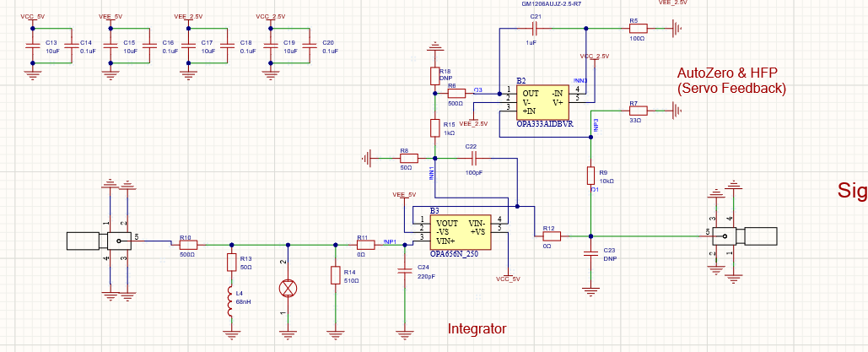This screenshot has width=868, height=352.
Task: Click the '10kΩ' value of R9
Action: (x=607, y=181)
